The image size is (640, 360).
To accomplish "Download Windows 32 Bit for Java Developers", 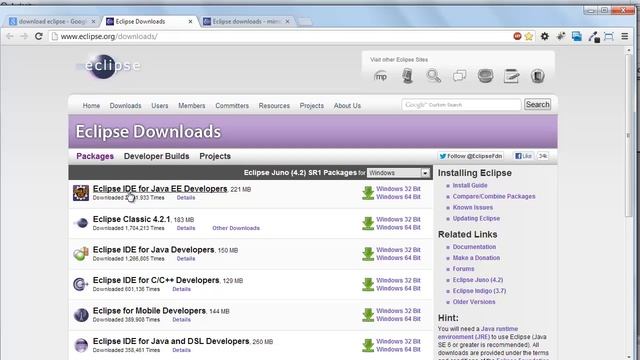I will point(398,250).
